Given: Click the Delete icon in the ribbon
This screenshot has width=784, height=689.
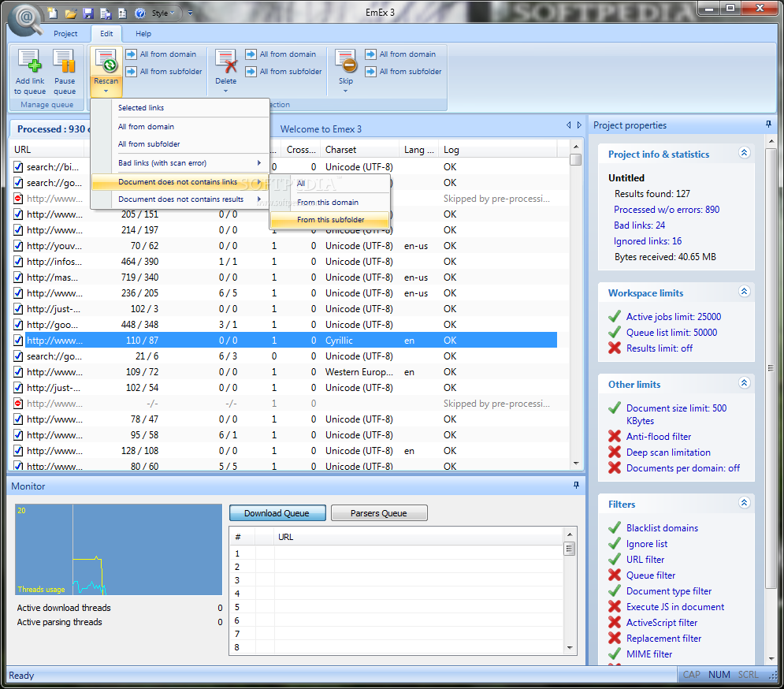Looking at the screenshot, I should point(225,61).
